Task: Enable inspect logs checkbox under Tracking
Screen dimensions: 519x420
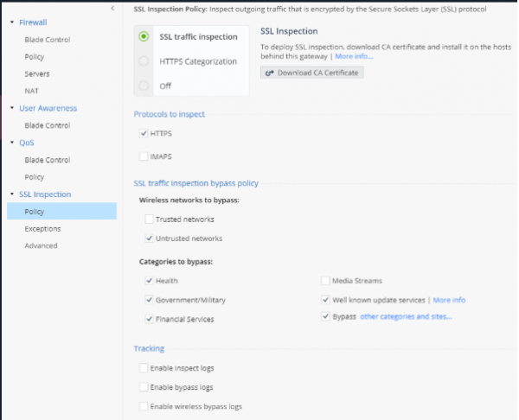Action: coord(144,368)
